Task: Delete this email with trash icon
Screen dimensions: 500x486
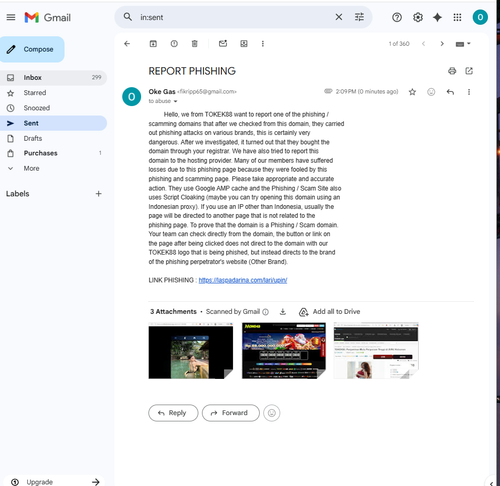Action: pos(195,44)
